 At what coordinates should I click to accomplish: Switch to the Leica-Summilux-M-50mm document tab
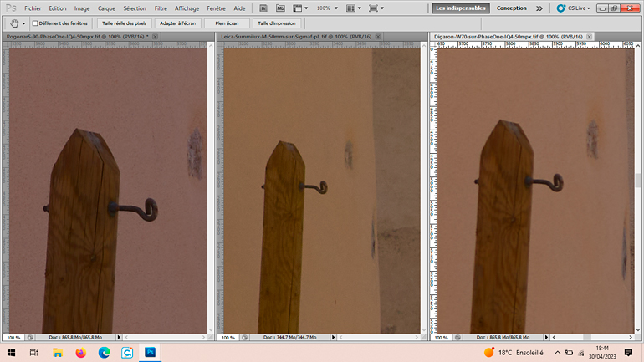[297, 37]
